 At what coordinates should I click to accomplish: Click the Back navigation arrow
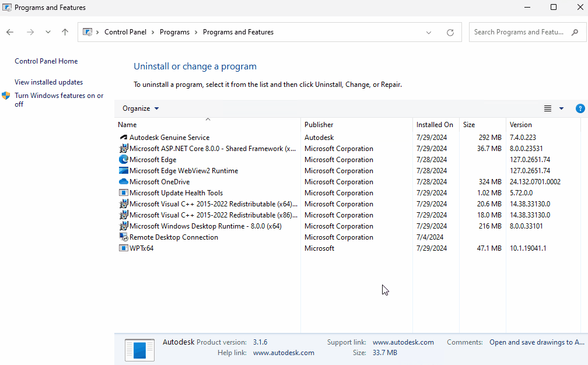(x=9, y=32)
